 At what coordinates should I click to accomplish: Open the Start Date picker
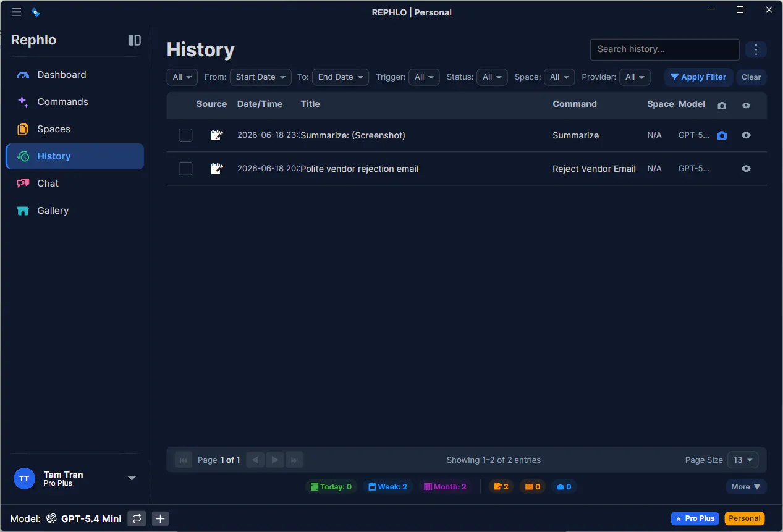(260, 77)
